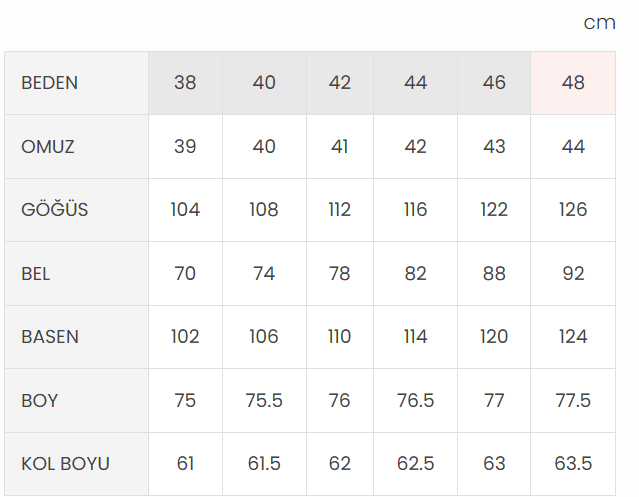639x497 pixels.
Task: Select size 46 column header
Action: click(x=494, y=83)
